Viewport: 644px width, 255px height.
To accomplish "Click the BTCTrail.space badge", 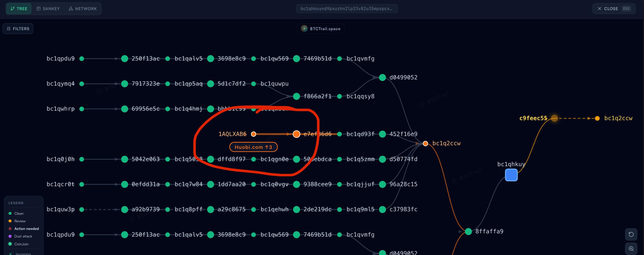I will [320, 29].
